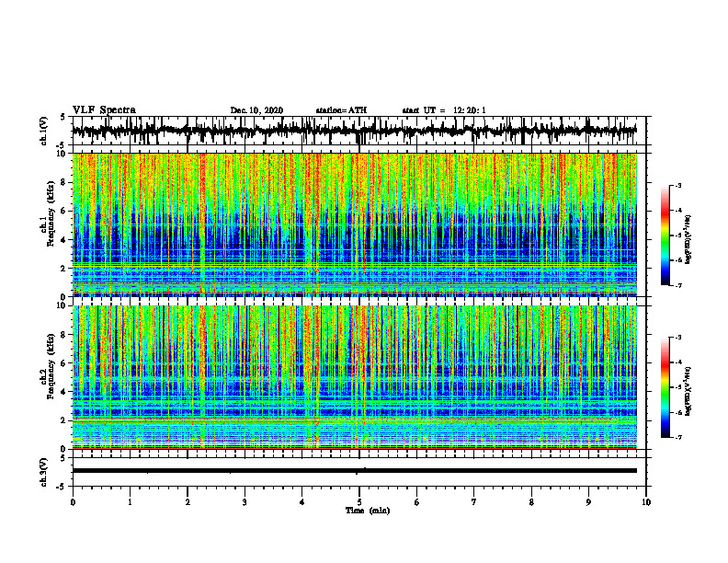This screenshot has width=728, height=563.
Task: Click the '-3' label on upper color scale
Action: [x=677, y=186]
